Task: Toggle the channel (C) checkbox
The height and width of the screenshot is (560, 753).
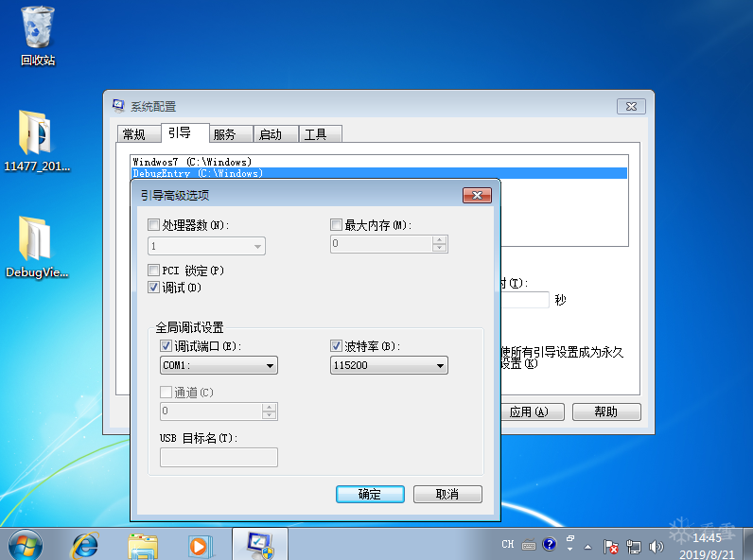Action: [x=166, y=392]
